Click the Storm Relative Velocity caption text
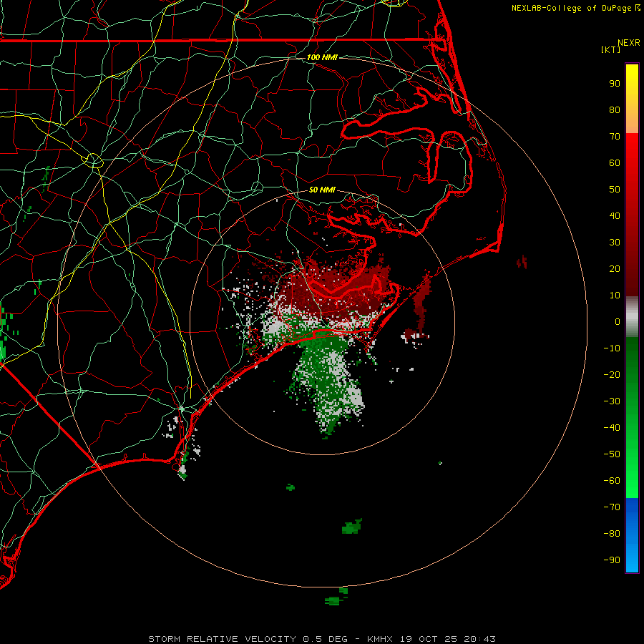The width and height of the screenshot is (644, 644). 321,639
